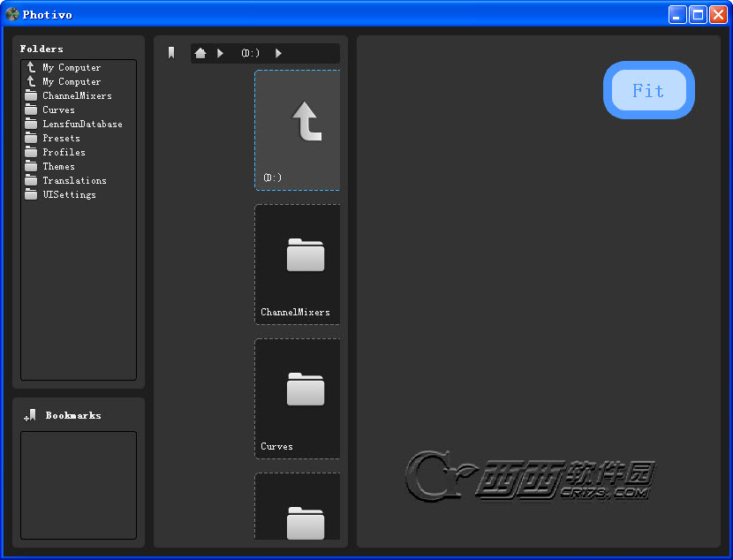Select UISettings in the Folders list
Viewport: 733px width, 560px height.
(79, 194)
